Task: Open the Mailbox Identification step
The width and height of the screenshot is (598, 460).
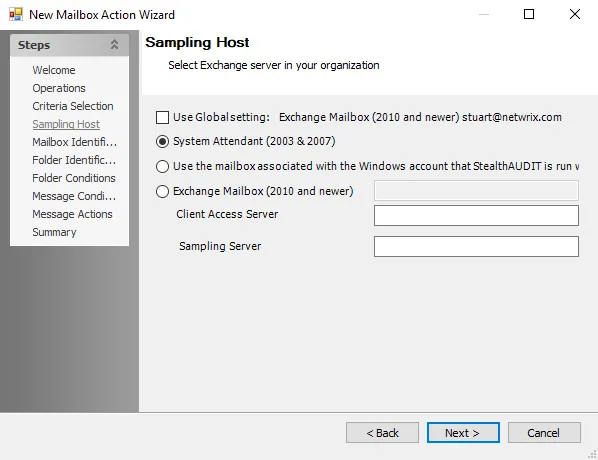Action: (x=74, y=142)
